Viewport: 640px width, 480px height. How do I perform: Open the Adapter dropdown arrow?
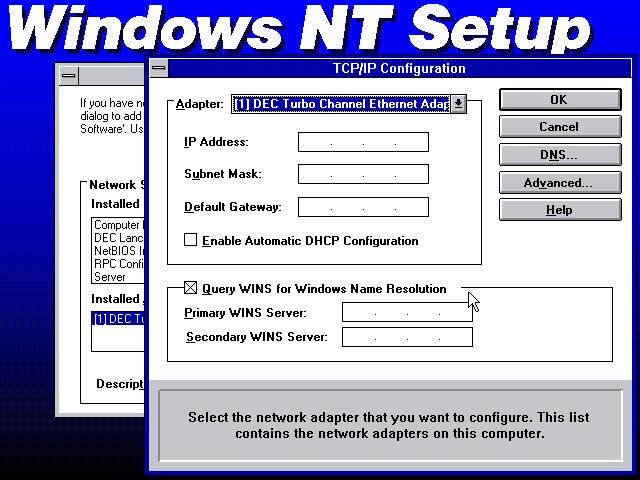[458, 104]
